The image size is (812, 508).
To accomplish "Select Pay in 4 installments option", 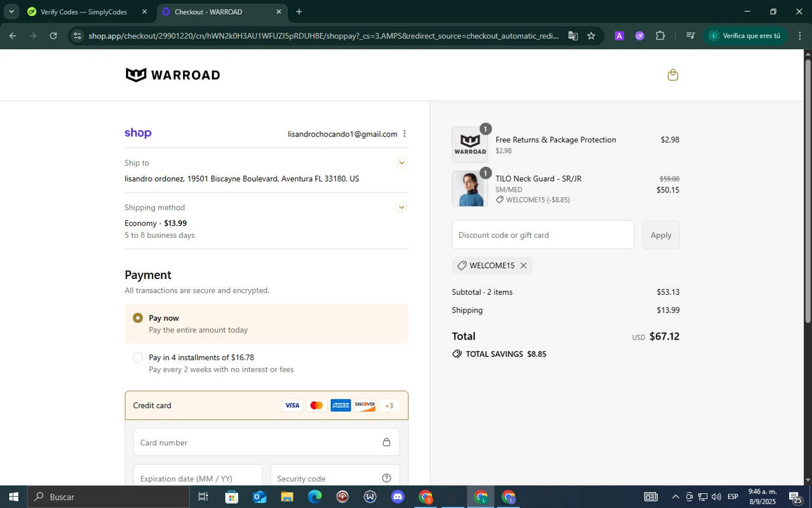I will 137,357.
